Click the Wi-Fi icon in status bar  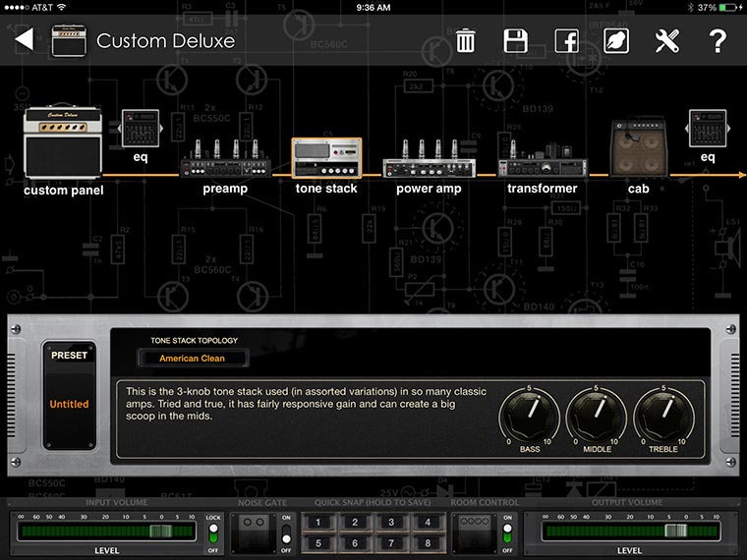(61, 7)
